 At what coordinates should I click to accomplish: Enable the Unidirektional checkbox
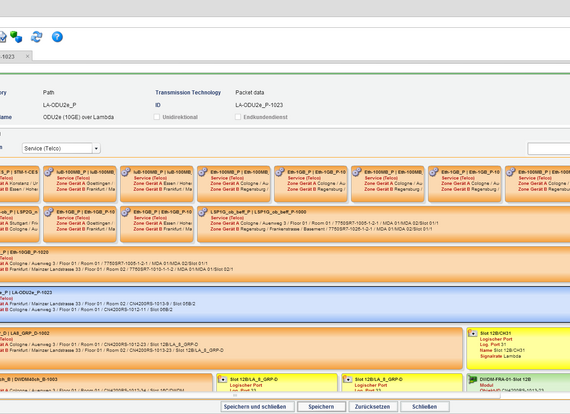tap(157, 117)
